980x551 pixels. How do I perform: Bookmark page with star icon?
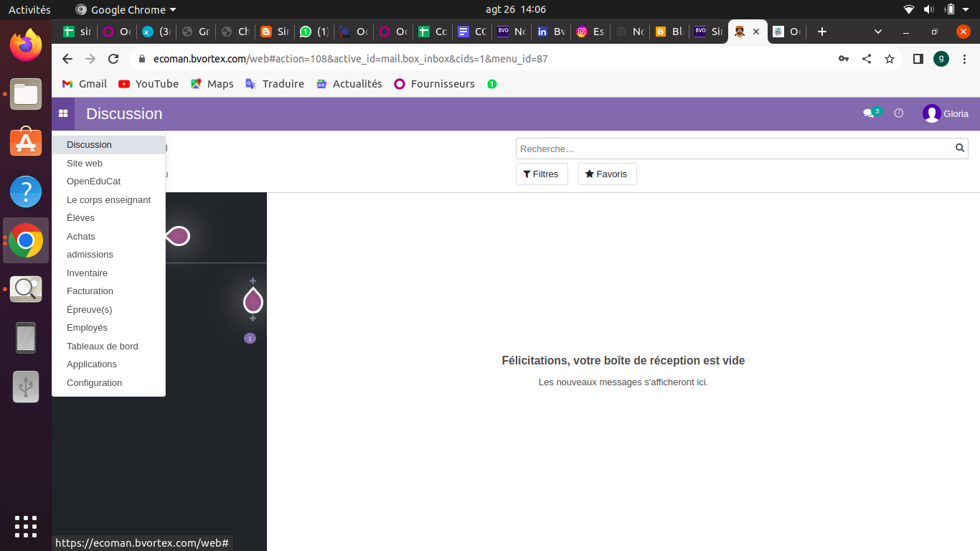pyautogui.click(x=890, y=59)
